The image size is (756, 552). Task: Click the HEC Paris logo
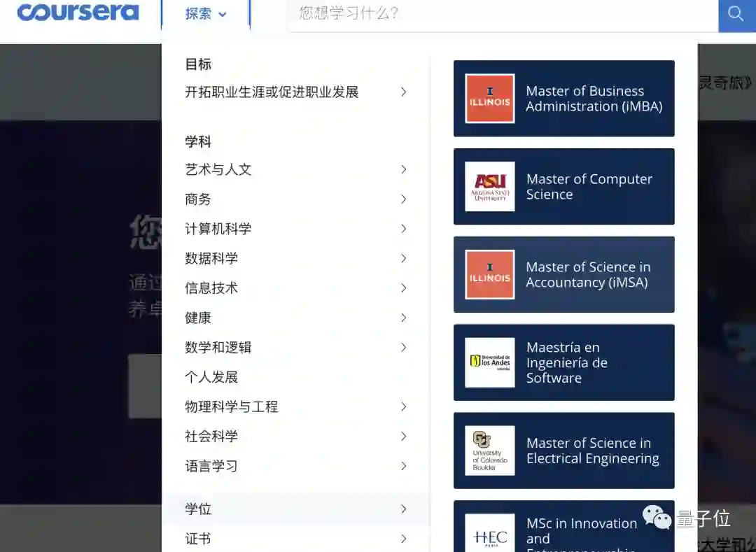(490, 532)
